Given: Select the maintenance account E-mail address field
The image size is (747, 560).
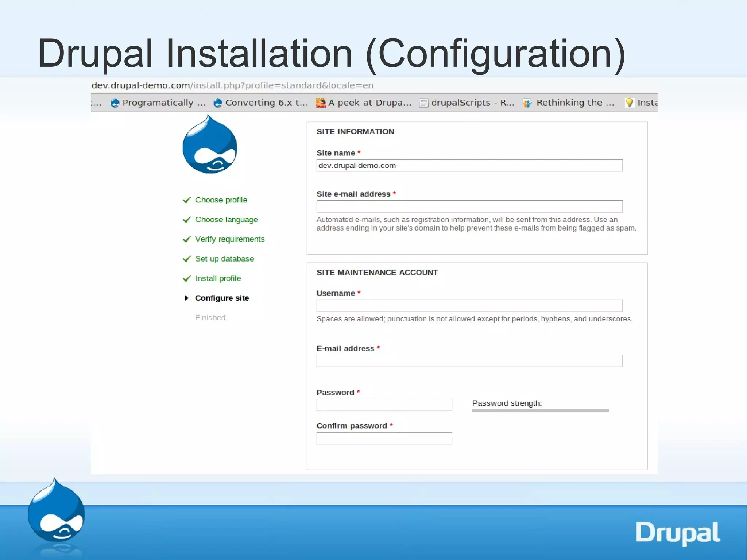Looking at the screenshot, I should (x=469, y=361).
